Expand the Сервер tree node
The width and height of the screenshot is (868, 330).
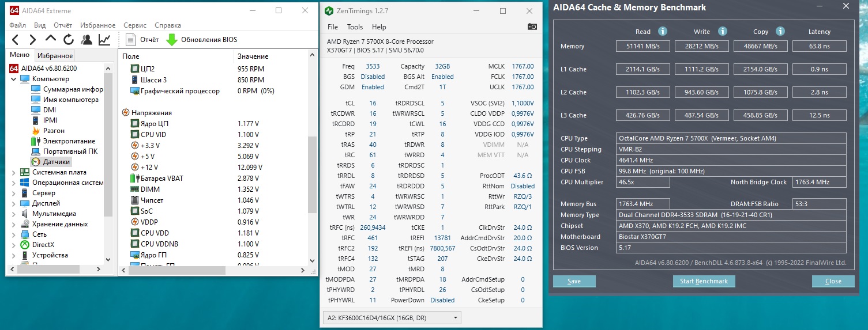(14, 193)
